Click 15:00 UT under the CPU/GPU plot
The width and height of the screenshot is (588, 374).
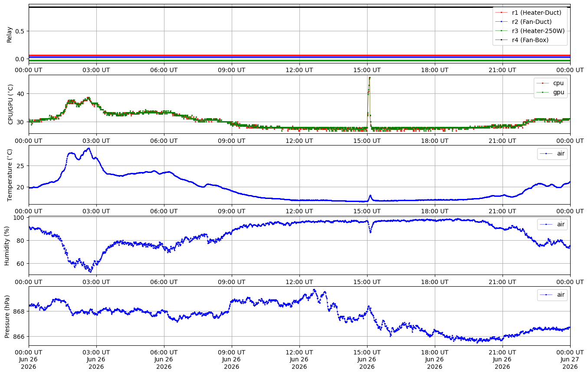(367, 140)
